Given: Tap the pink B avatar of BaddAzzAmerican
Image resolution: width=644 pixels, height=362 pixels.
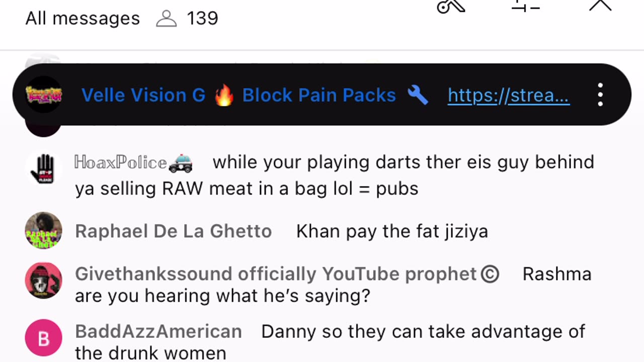Looking at the screenshot, I should pyautogui.click(x=44, y=338).
